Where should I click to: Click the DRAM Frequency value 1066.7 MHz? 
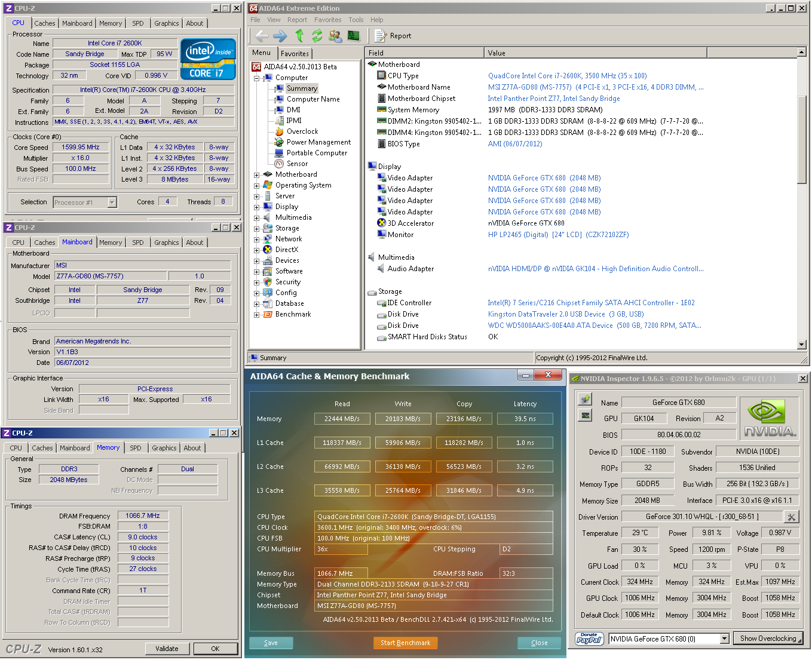point(143,515)
